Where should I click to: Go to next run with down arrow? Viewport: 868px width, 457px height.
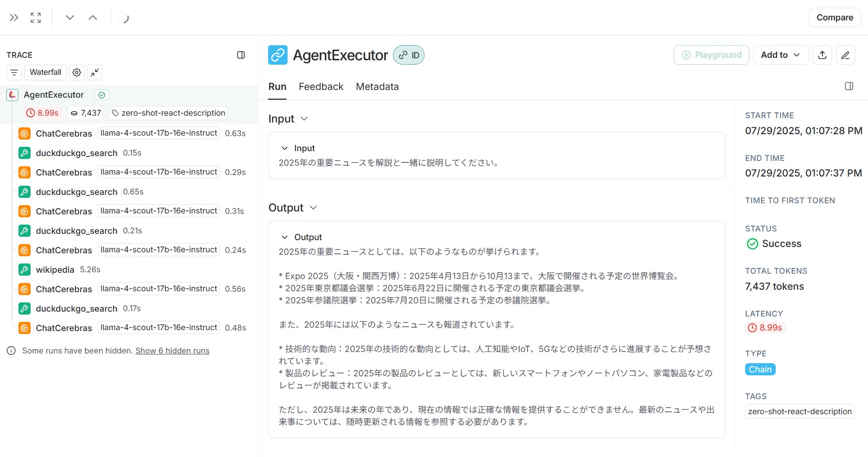point(70,18)
